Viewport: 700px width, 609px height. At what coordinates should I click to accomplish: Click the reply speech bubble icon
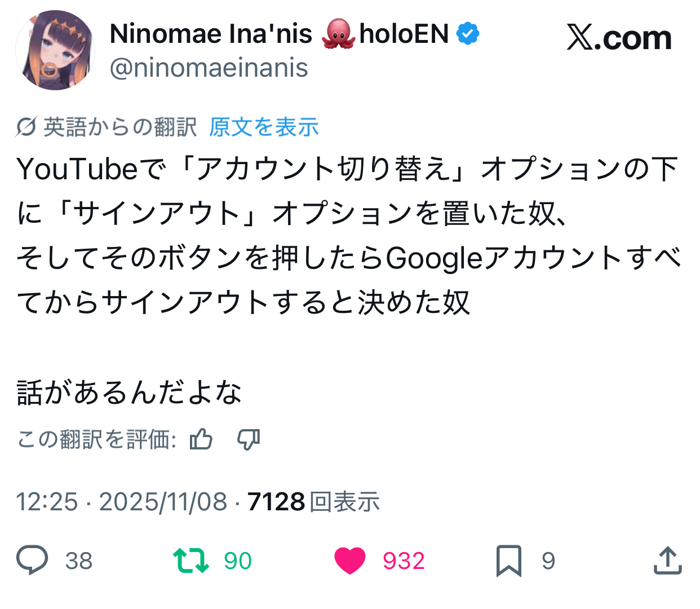click(32, 560)
